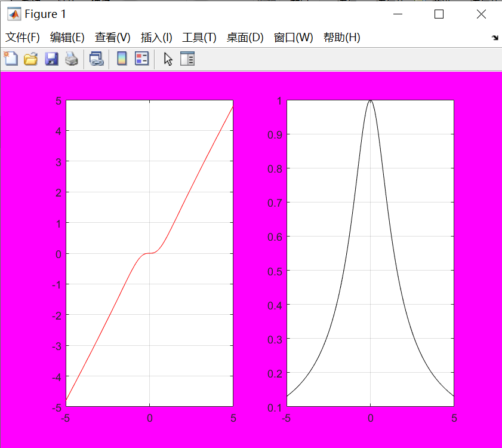Create a new figure document
502x448 pixels.
coord(11,59)
